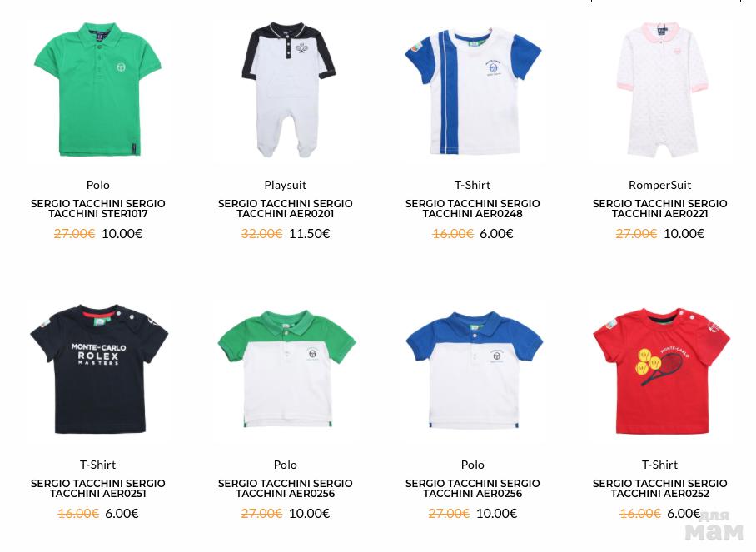This screenshot has height=552, width=756.
Task: Select the blue striped T-shirt thumbnail
Action: [x=473, y=91]
